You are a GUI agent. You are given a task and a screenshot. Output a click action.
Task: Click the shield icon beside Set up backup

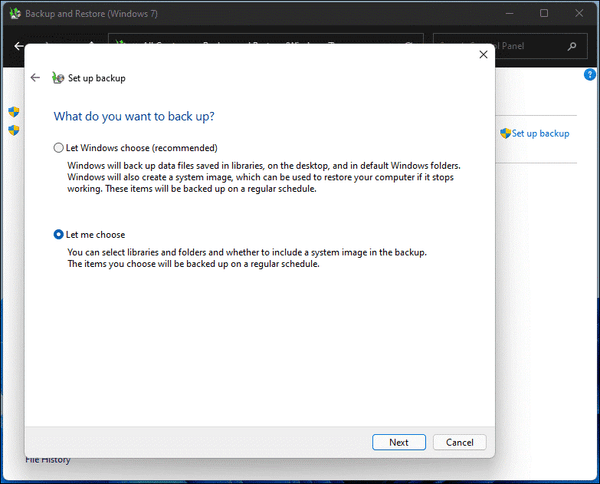(x=505, y=133)
